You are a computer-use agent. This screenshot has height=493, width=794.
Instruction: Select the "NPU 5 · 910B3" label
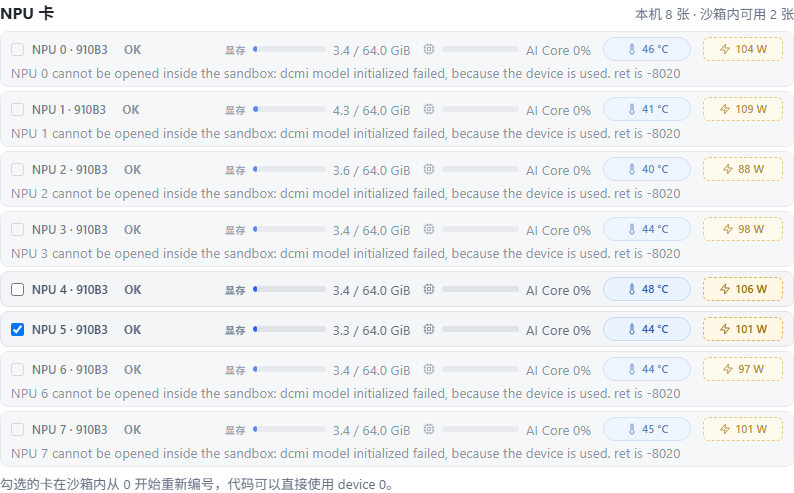click(x=70, y=330)
